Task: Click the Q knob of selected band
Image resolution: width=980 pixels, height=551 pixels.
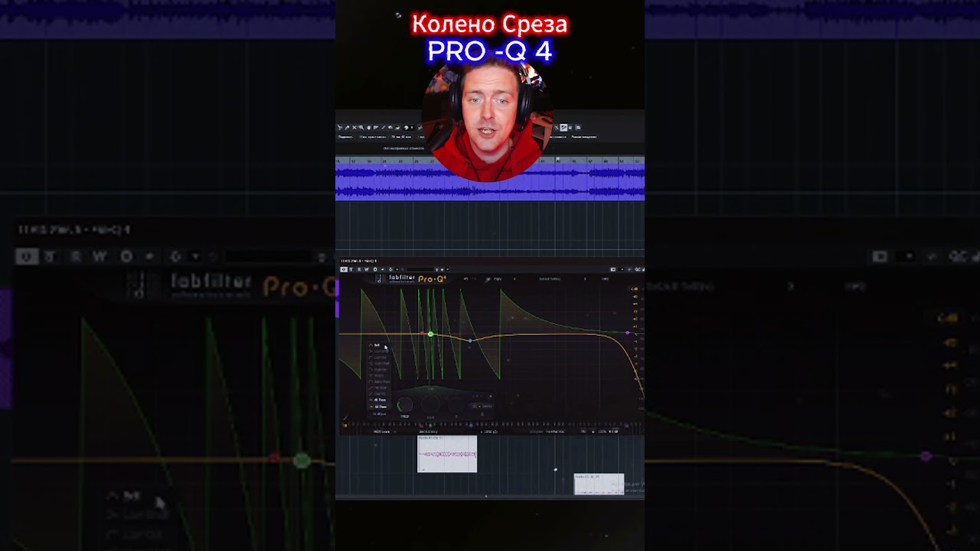Action: (x=456, y=404)
